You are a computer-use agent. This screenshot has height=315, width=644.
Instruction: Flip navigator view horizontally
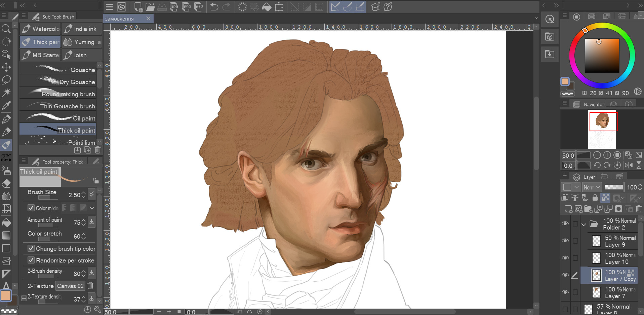[x=628, y=165]
